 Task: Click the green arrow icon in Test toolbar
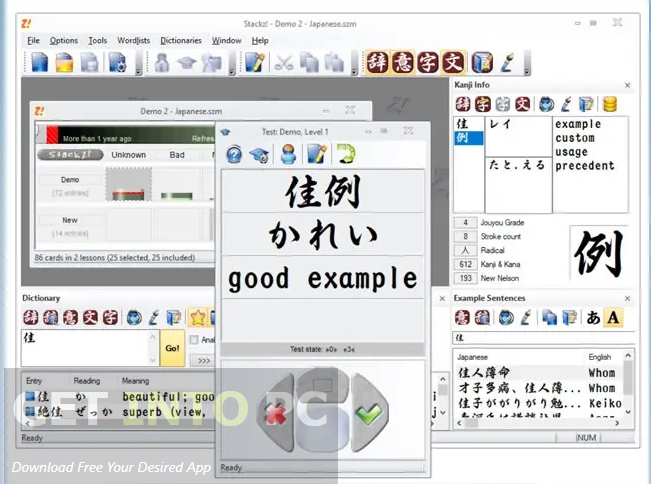click(346, 153)
